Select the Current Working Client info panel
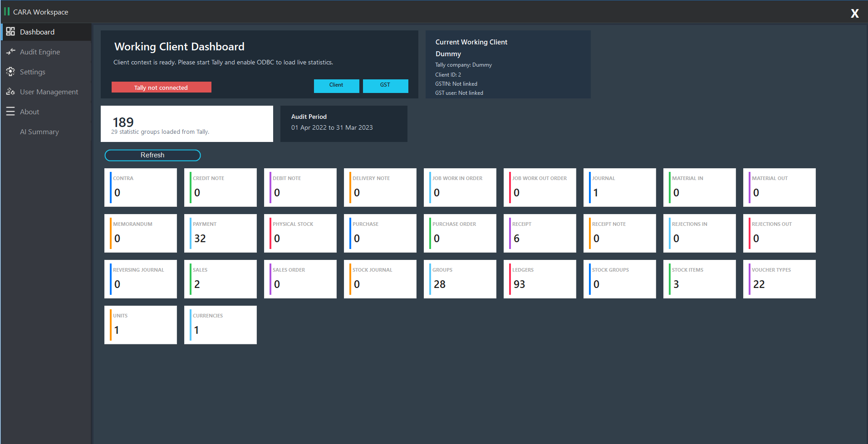868x444 pixels. coord(508,64)
